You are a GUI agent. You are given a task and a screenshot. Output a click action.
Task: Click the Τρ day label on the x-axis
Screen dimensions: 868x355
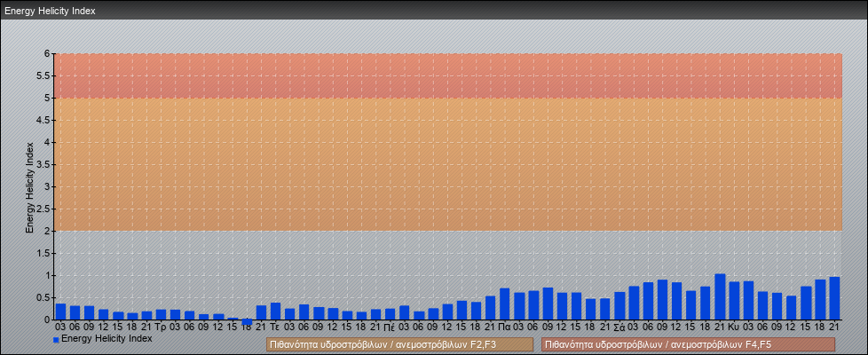pos(161,327)
